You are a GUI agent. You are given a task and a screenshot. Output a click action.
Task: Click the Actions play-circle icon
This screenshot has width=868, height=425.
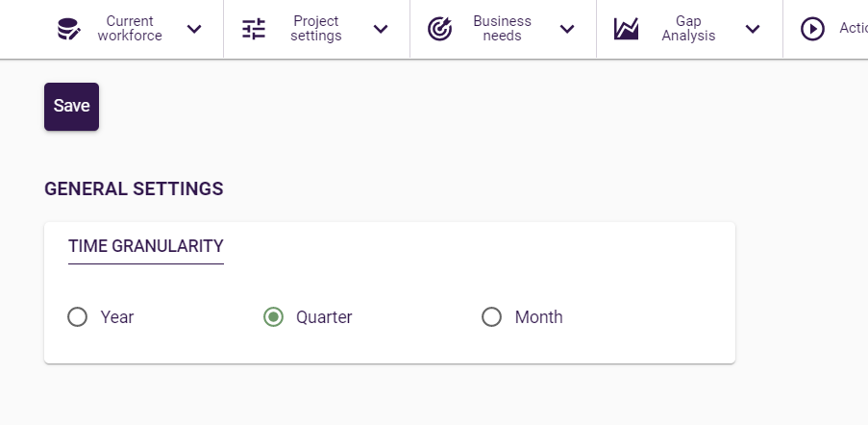(x=812, y=29)
